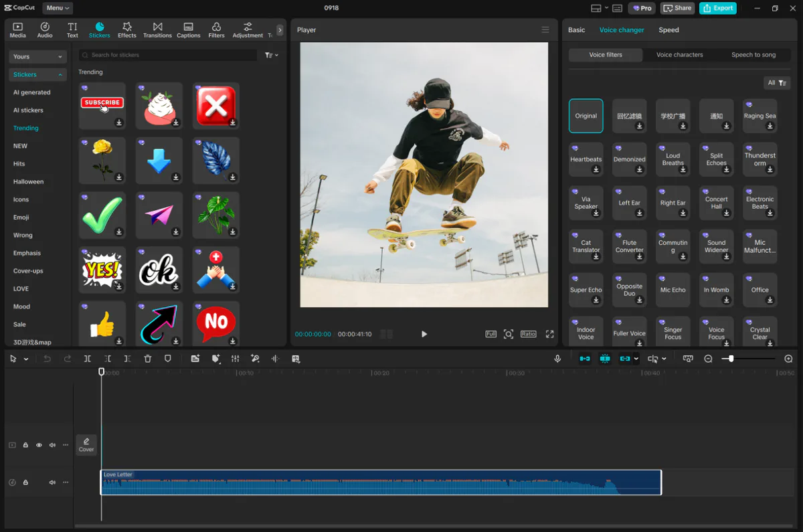Switch to the Voice characters tab
The width and height of the screenshot is (803, 532).
click(x=679, y=55)
